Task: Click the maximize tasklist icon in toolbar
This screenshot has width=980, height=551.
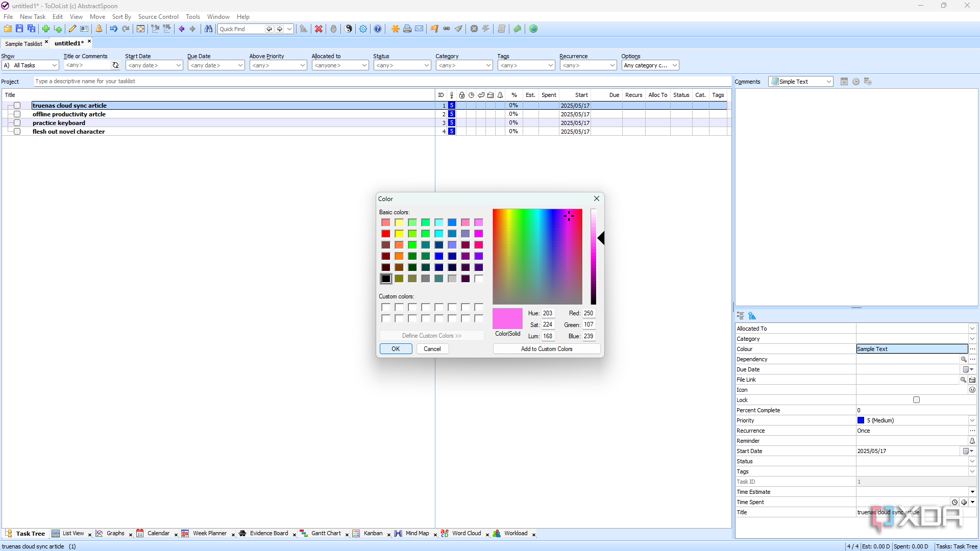Action: 140,29
